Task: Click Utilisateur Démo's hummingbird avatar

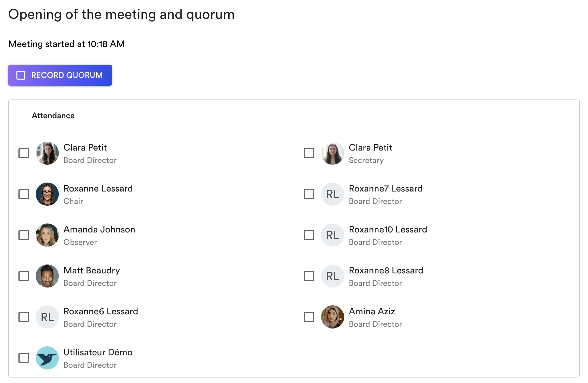Action: [47, 358]
